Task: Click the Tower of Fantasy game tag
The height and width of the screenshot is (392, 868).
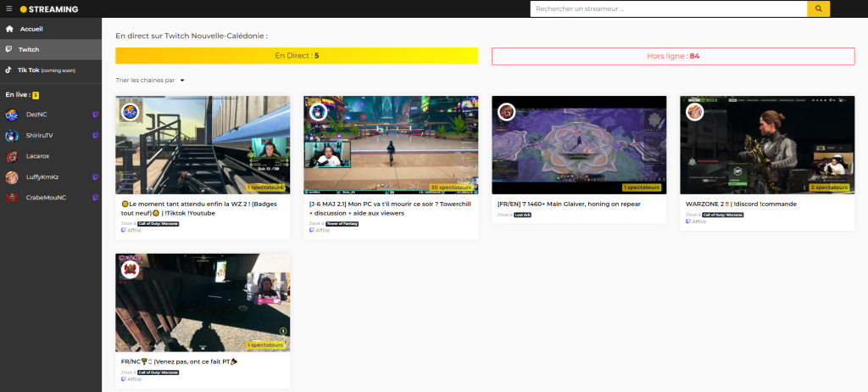Action: click(342, 223)
